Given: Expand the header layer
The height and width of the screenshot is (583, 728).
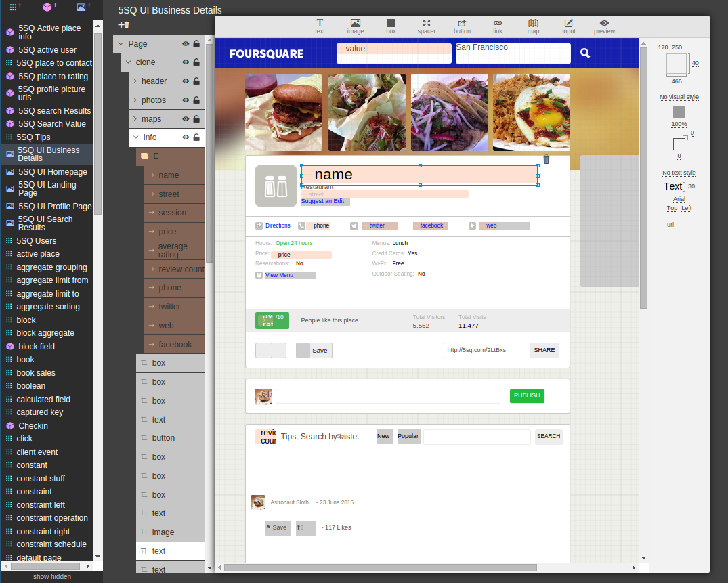Looking at the screenshot, I should [x=135, y=81].
